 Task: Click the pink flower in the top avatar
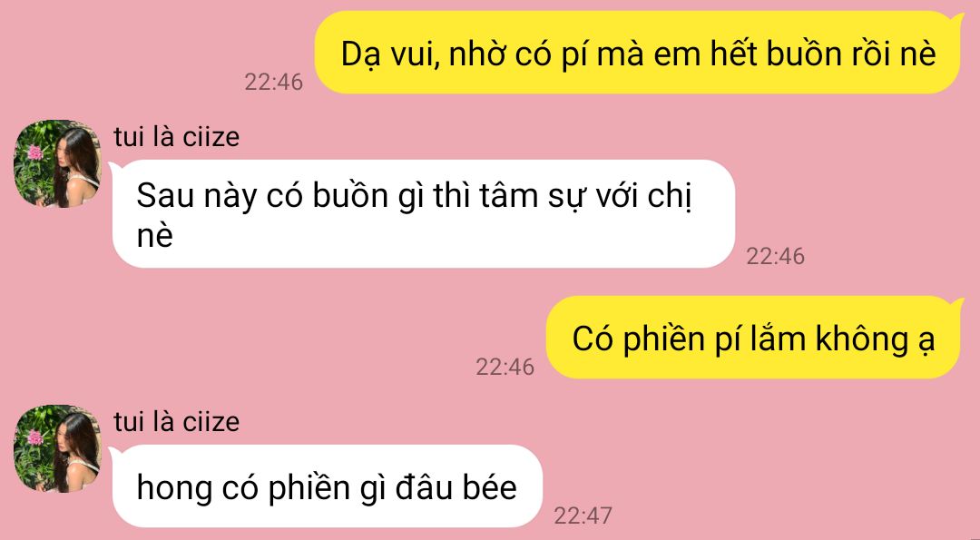pos(35,152)
